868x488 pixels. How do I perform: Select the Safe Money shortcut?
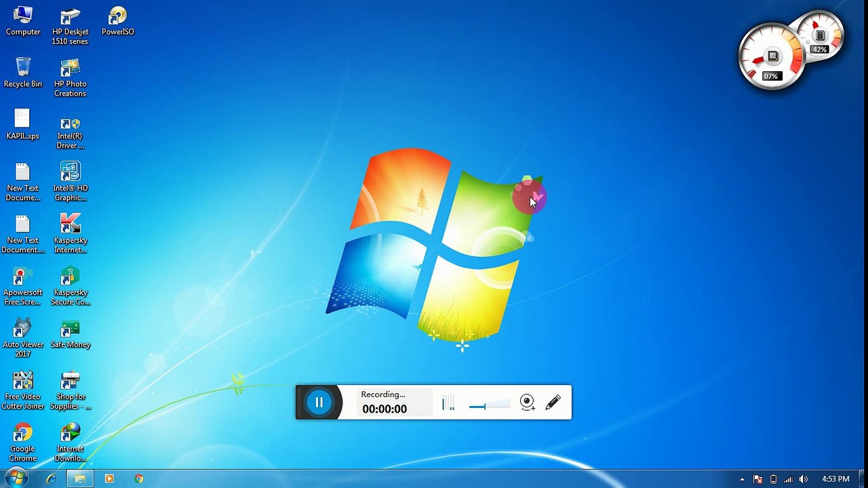pyautogui.click(x=70, y=333)
